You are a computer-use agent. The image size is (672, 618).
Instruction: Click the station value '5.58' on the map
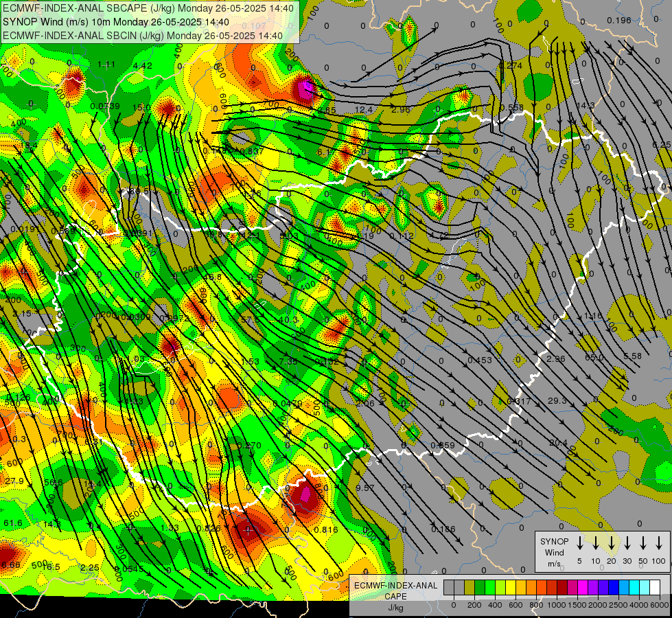pyautogui.click(x=633, y=356)
